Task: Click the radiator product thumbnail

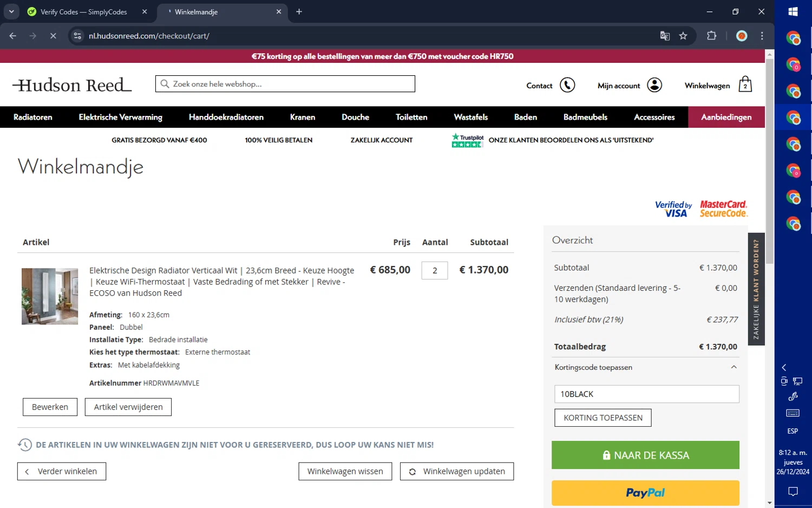Action: point(50,296)
